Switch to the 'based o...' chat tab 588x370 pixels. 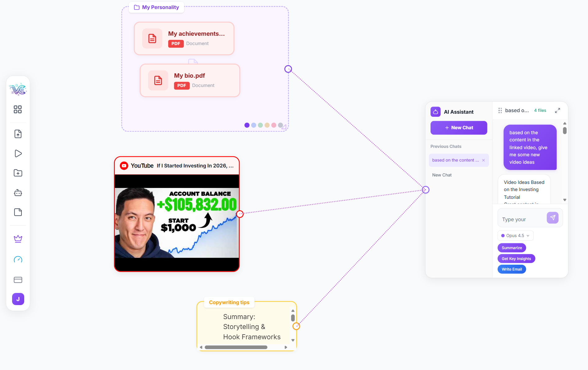(x=517, y=110)
